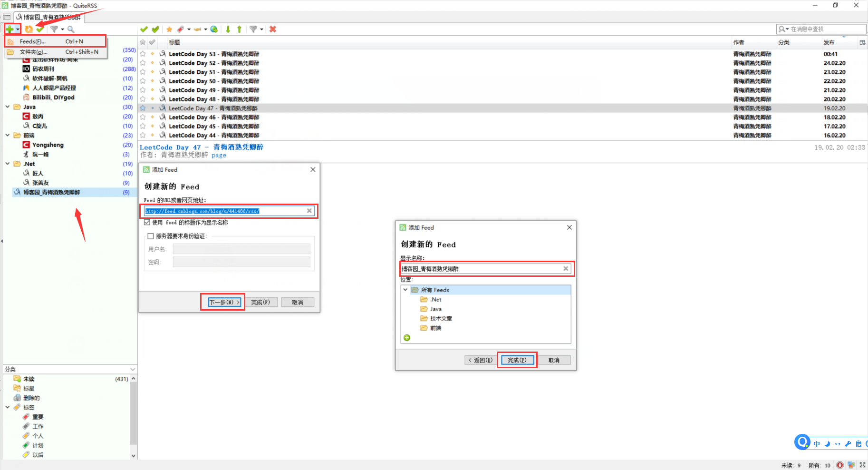
Task: Click the magnifier find feed icon
Action: 71,29
